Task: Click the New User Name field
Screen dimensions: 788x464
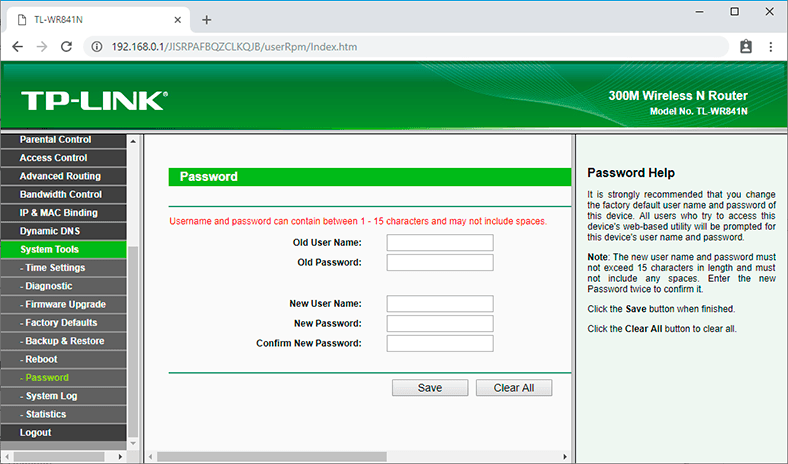Action: coord(440,304)
